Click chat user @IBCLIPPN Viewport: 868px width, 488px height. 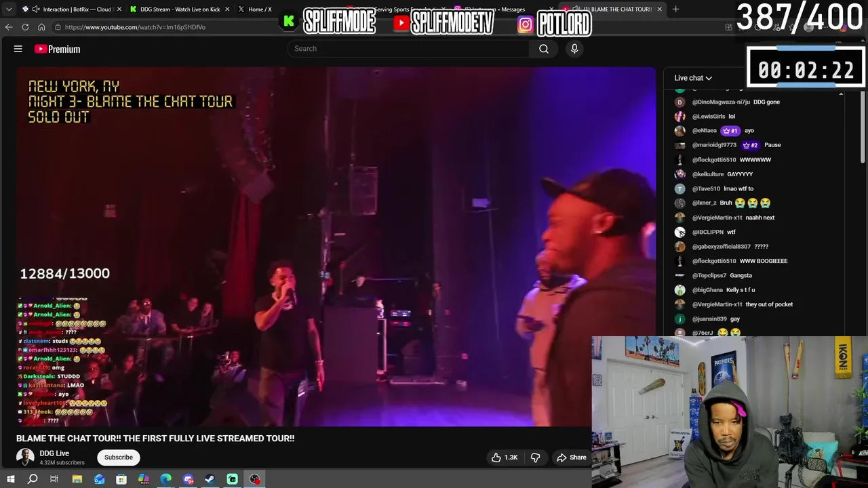pyautogui.click(x=708, y=232)
